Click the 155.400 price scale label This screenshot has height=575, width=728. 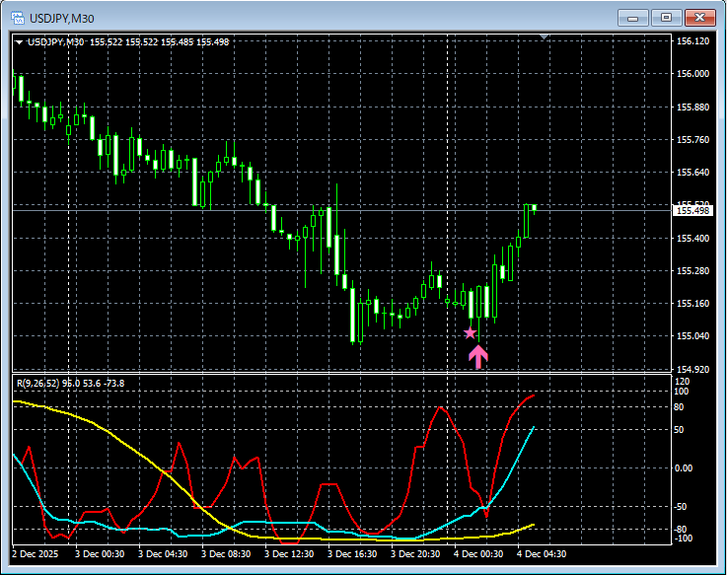(x=692, y=238)
